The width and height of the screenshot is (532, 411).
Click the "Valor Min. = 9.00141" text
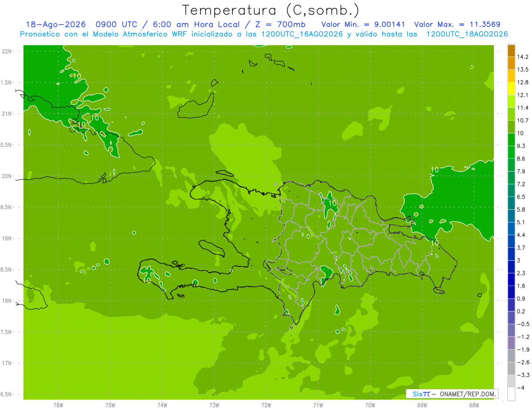(x=363, y=24)
